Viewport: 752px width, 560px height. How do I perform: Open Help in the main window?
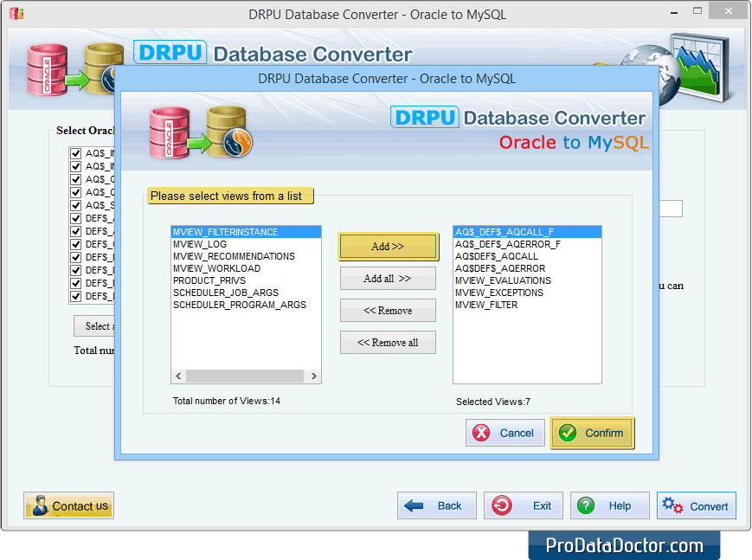click(x=609, y=505)
